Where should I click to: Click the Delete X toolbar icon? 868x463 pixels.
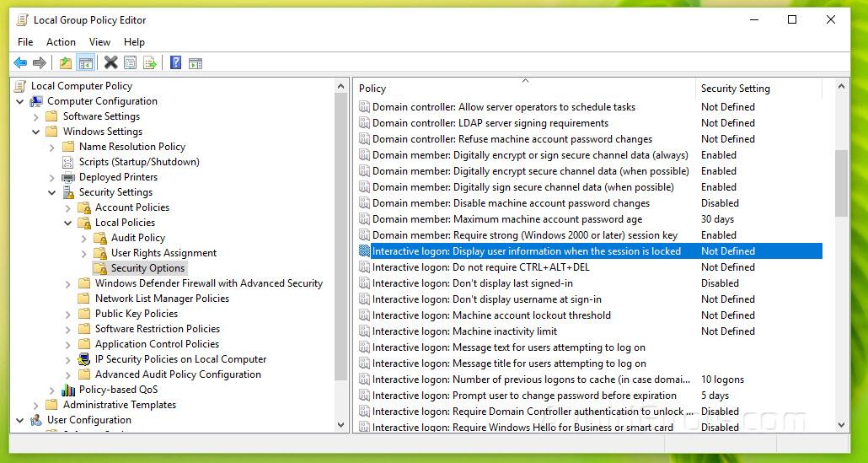point(110,62)
